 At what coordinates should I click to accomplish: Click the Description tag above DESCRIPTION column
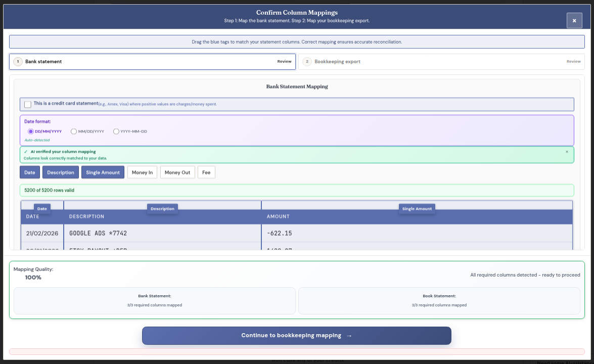(x=162, y=209)
